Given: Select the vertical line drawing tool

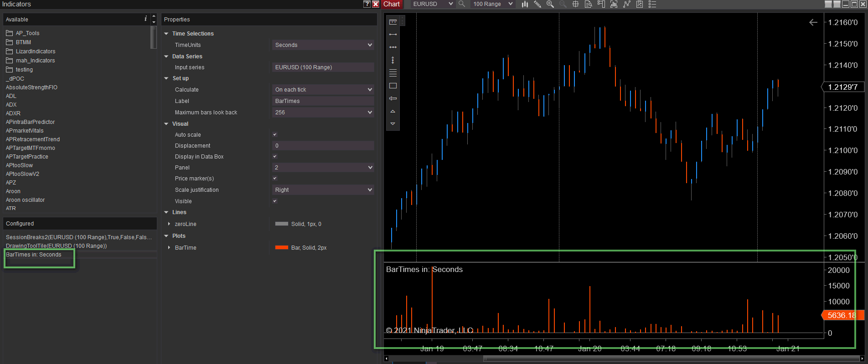Looking at the screenshot, I should (x=393, y=60).
